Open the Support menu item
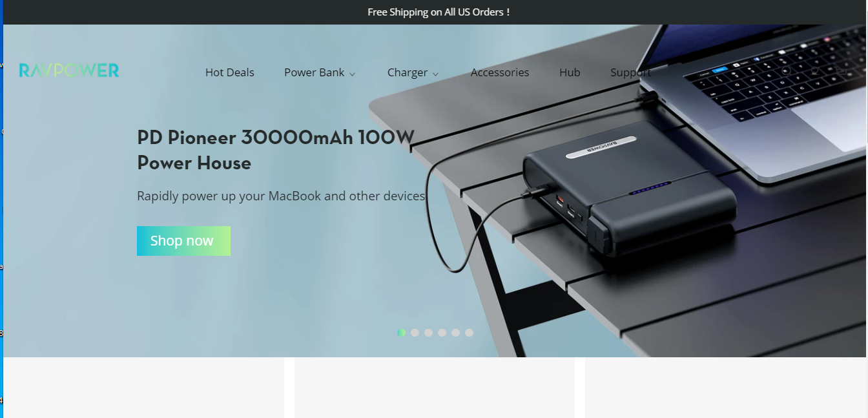 631,72
